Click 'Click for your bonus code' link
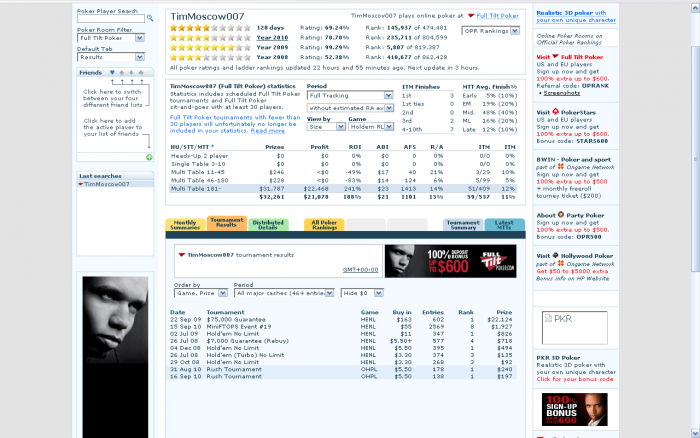Viewport: 700px width, 438px height. coord(575,379)
